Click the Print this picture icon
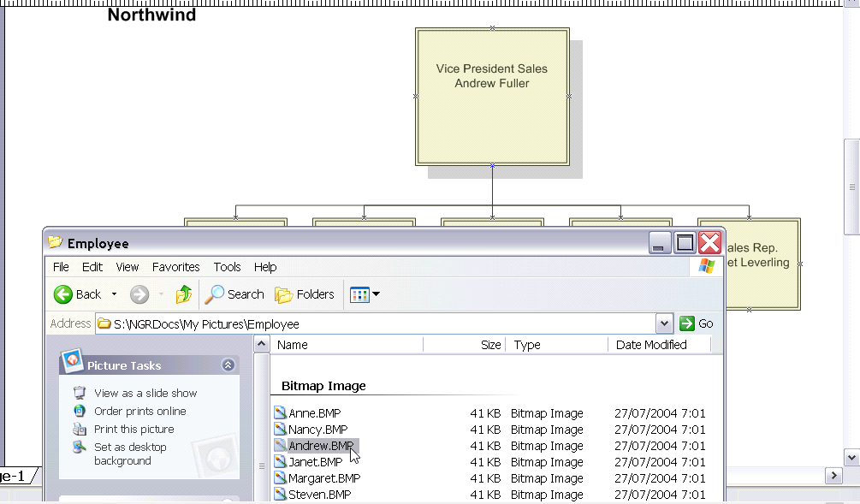This screenshot has width=860, height=504. coord(80,429)
